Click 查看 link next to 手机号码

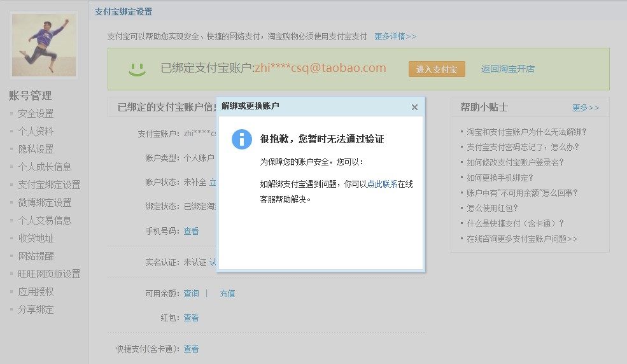(x=191, y=231)
